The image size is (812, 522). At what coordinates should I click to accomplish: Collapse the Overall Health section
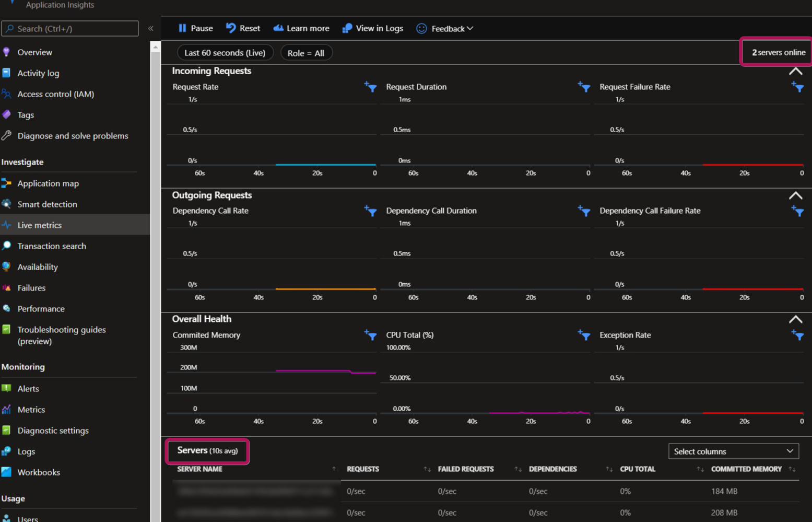[x=795, y=319]
